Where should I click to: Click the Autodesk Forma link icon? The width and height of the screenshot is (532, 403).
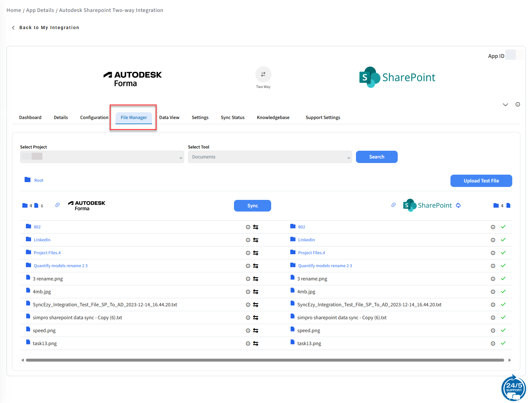pyautogui.click(x=57, y=205)
